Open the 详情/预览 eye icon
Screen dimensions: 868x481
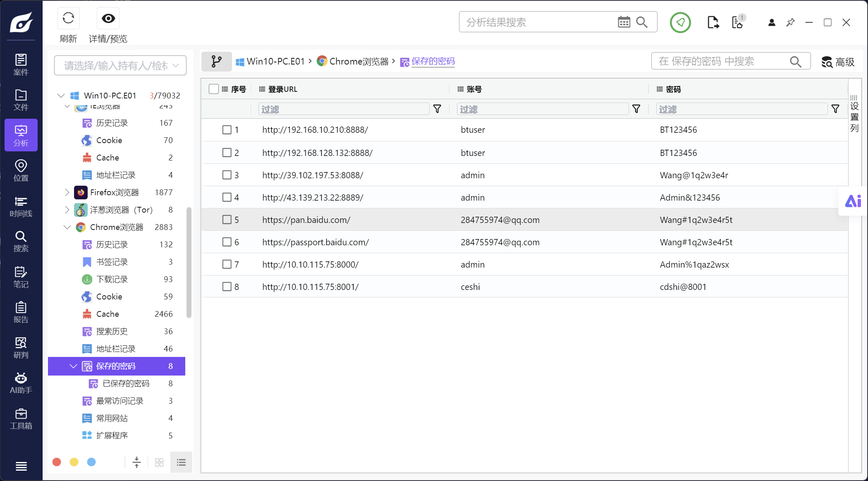108,18
